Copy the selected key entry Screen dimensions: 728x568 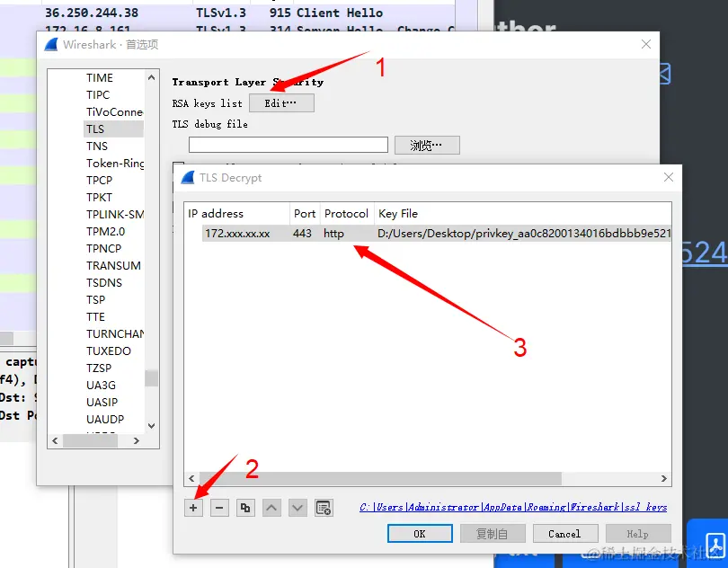(245, 508)
